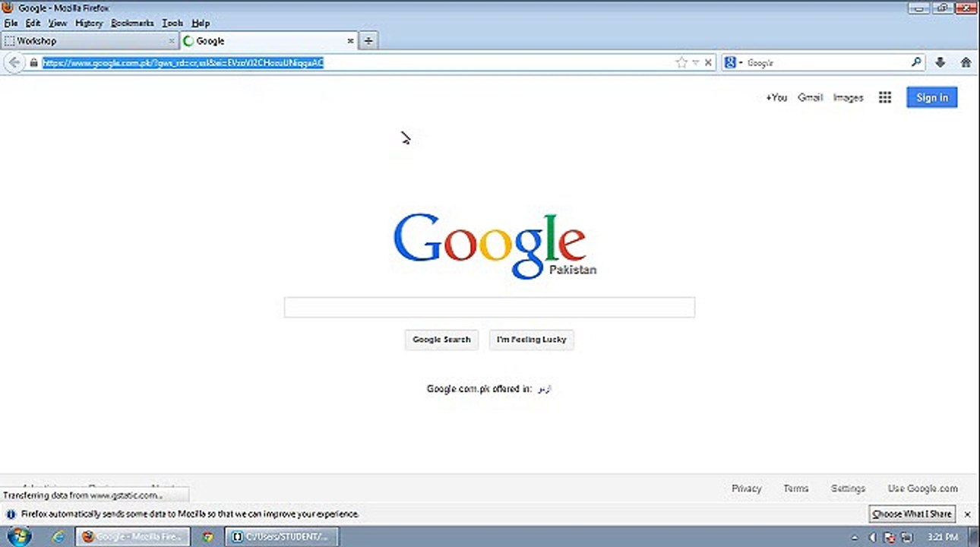The image size is (980, 547).
Task: Go to the Home page icon
Action: pyautogui.click(x=966, y=63)
